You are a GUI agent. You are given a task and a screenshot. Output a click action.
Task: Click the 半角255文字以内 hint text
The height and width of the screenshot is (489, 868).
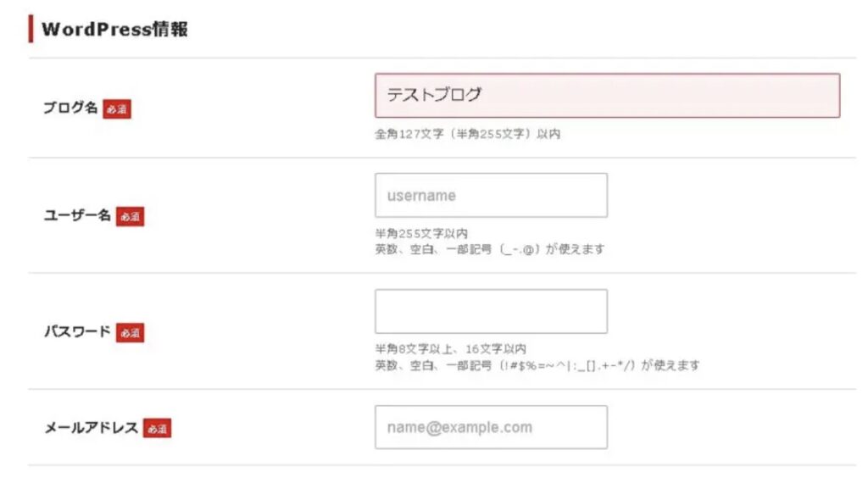[421, 233]
